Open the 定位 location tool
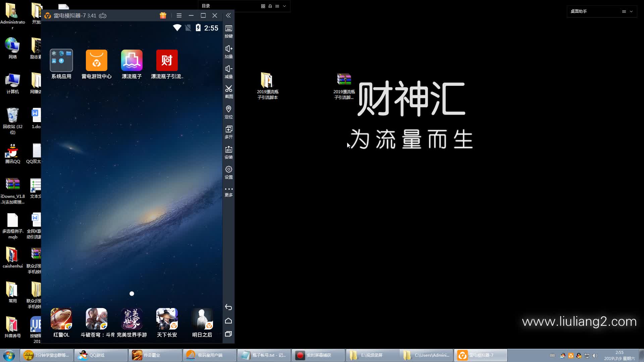 [229, 112]
